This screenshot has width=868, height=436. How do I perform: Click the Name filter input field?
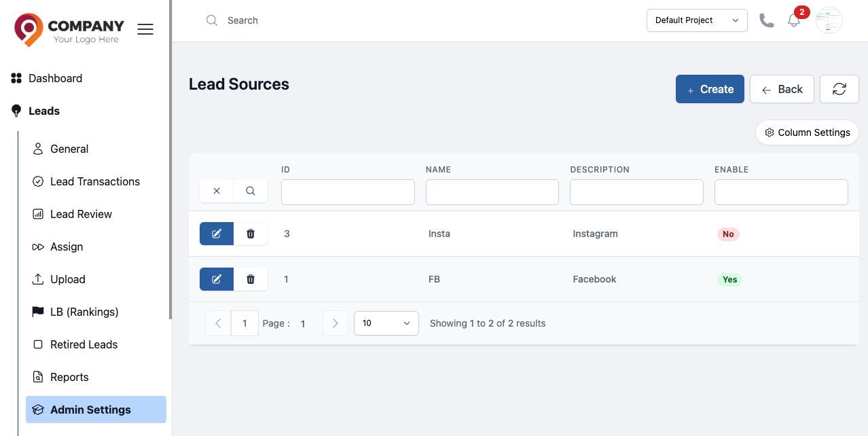pyautogui.click(x=492, y=192)
